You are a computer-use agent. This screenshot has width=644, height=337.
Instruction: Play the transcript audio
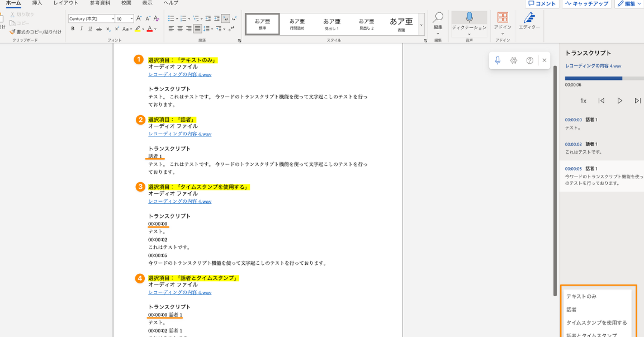(620, 101)
